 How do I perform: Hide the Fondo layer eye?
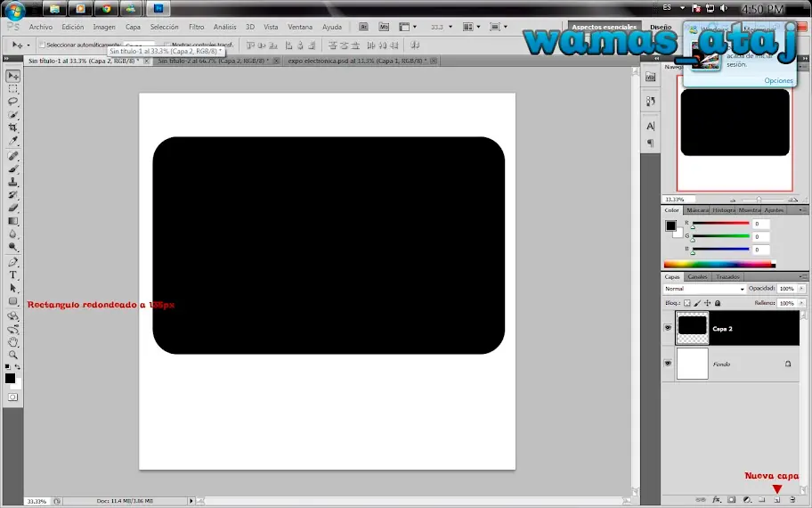pos(668,364)
